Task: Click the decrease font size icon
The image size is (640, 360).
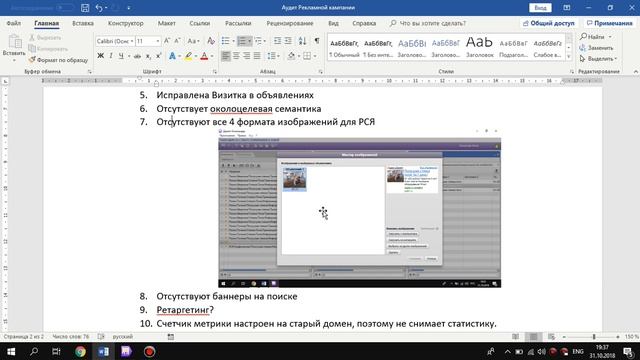Action: [x=178, y=41]
